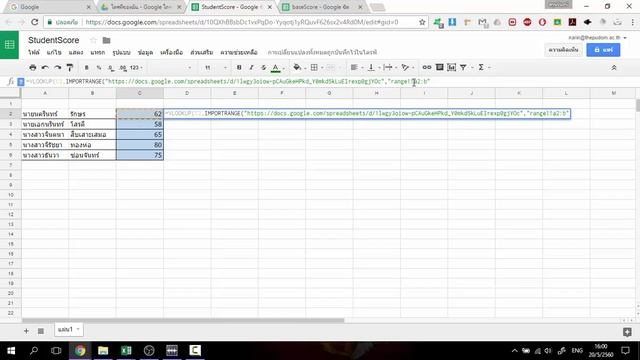
Task: Toggle the filter funnel on the toolbar
Action: 463,67
